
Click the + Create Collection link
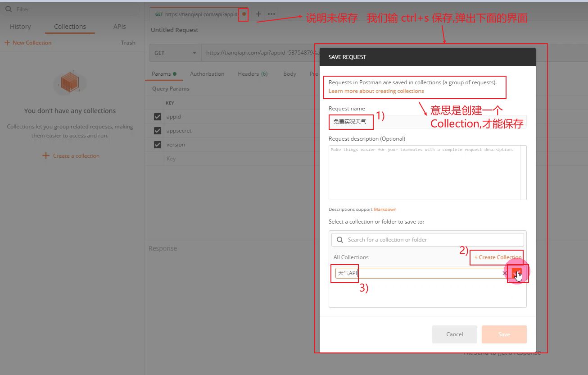pos(498,257)
